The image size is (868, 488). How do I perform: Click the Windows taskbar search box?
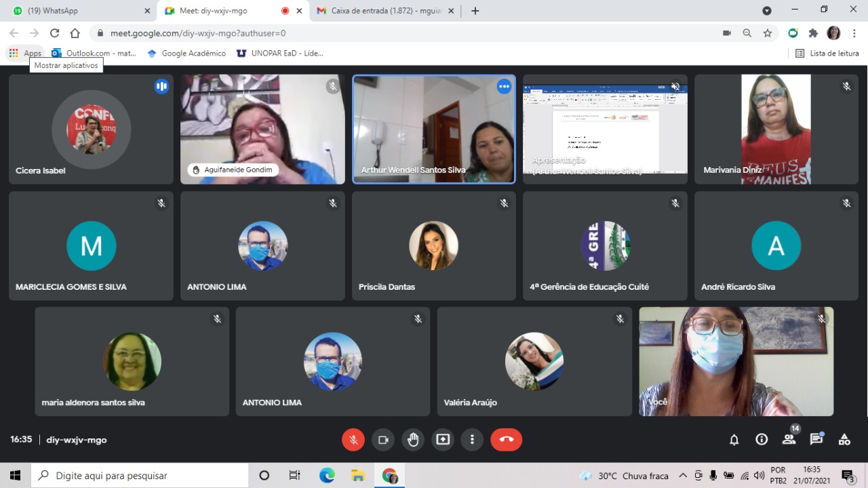tap(139, 476)
